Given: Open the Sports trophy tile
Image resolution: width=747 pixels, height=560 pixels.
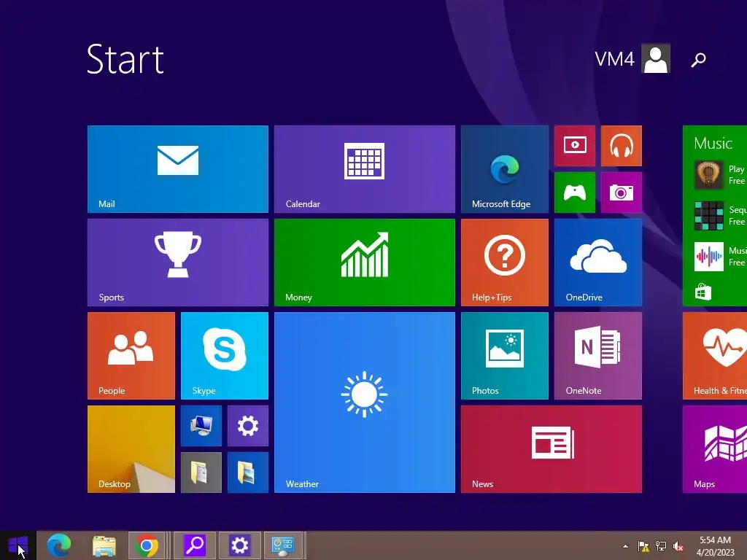Looking at the screenshot, I should tap(178, 262).
